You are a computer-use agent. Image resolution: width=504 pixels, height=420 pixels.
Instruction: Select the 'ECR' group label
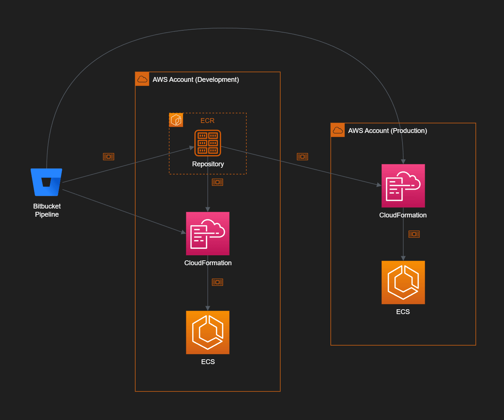(207, 121)
